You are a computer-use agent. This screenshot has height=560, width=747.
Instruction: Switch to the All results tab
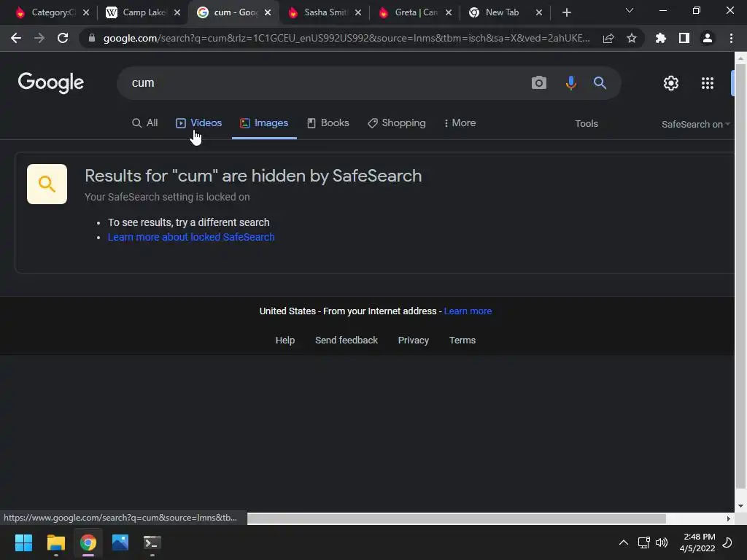point(145,122)
